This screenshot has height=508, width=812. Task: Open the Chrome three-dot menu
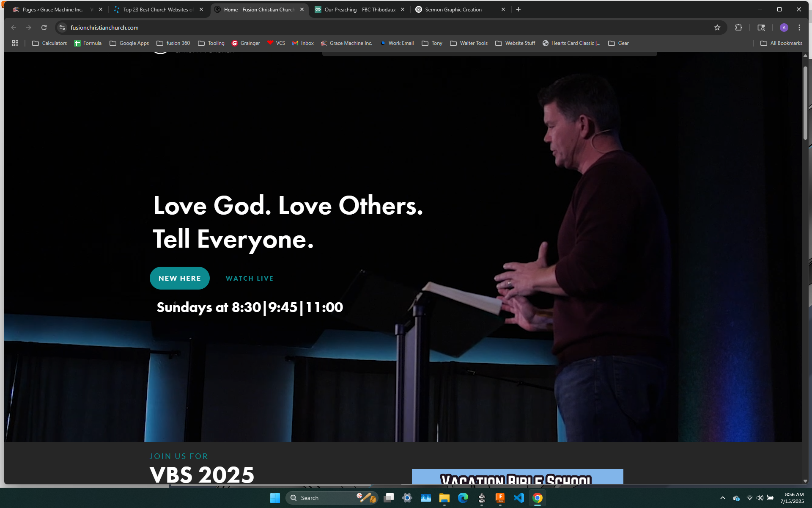point(799,28)
